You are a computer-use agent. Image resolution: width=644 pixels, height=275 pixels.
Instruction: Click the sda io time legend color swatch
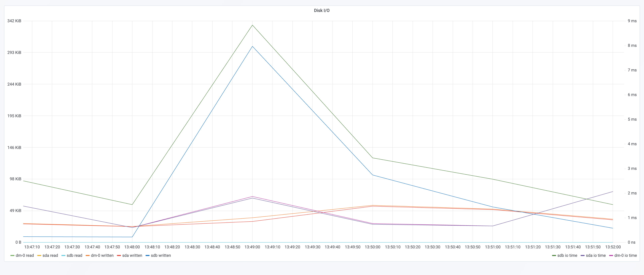[x=583, y=255]
